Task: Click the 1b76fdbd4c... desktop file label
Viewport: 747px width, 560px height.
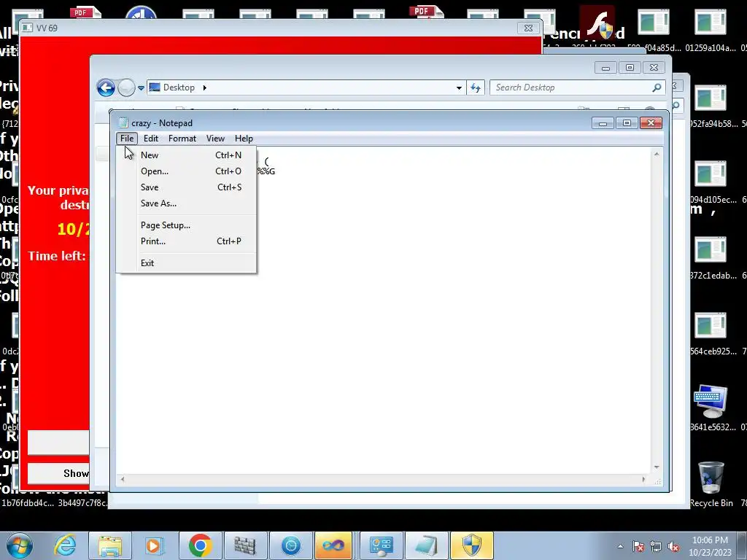Action: coord(28,503)
